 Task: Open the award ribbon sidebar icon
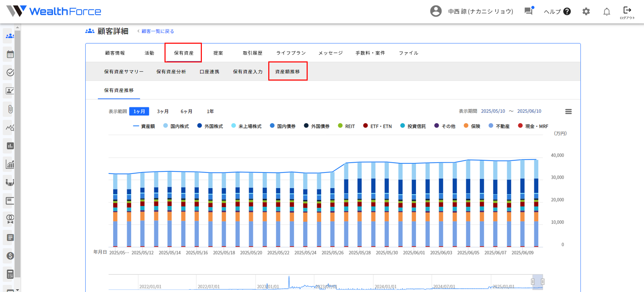[x=10, y=219]
